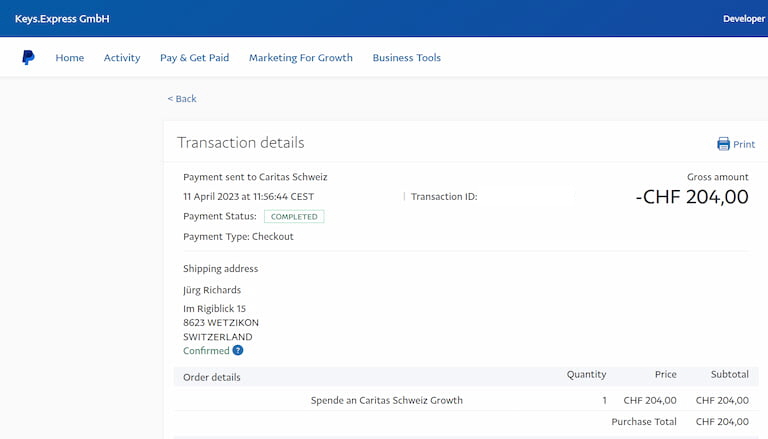Click the Print text link

pos(744,145)
